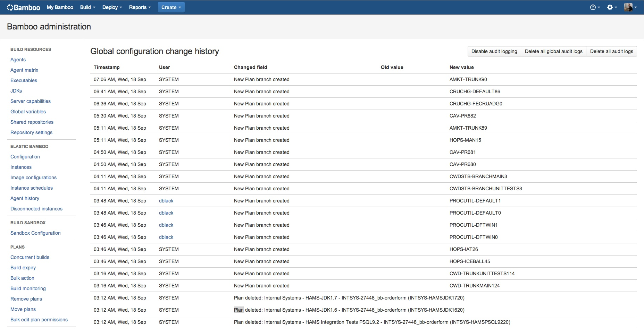Open Sandbox Configuration link
644x329 pixels.
[35, 233]
